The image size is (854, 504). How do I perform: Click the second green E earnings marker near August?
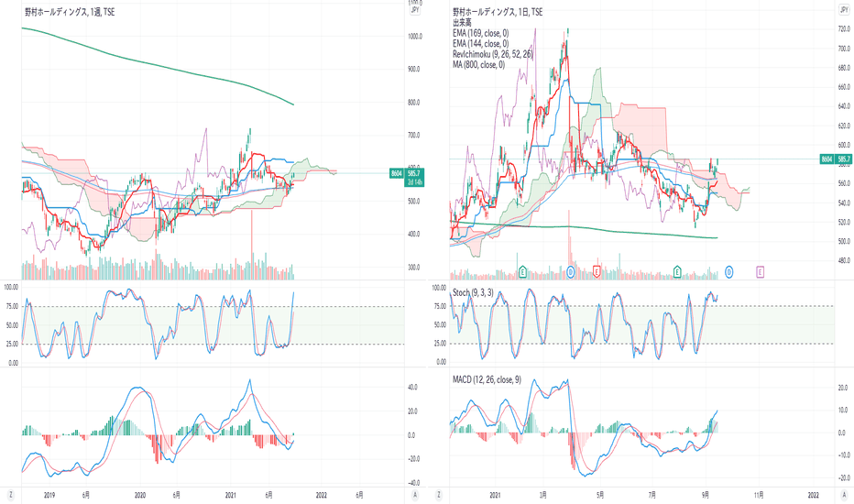point(677,271)
